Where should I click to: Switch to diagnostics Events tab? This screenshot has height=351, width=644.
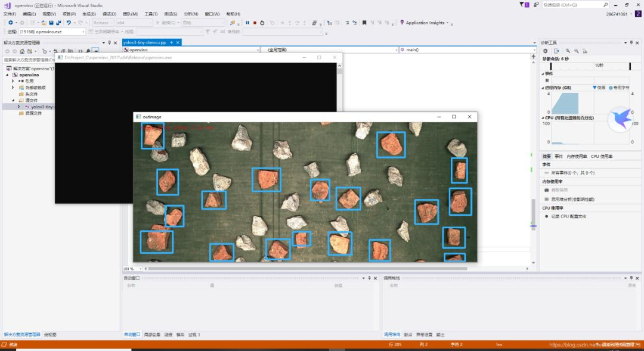559,156
